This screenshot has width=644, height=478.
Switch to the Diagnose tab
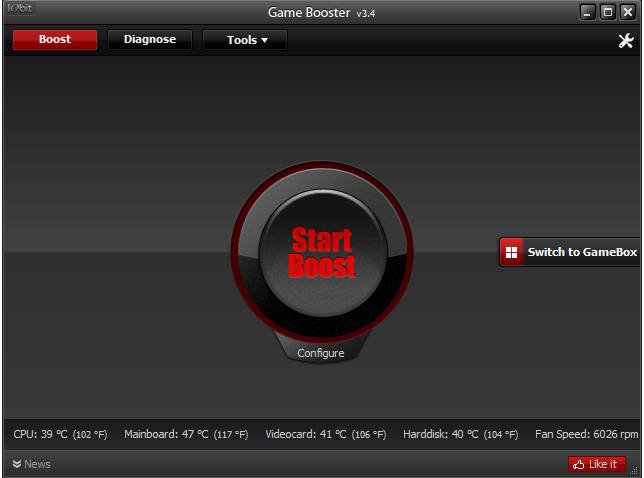pos(150,39)
